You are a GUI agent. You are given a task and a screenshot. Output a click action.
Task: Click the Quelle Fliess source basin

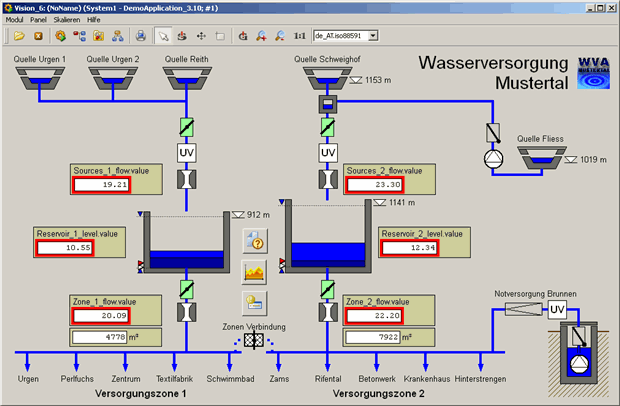tap(542, 158)
